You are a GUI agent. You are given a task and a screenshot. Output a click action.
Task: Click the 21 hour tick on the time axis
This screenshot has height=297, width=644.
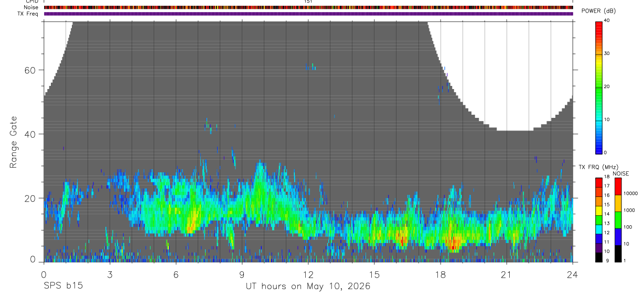coord(507,274)
